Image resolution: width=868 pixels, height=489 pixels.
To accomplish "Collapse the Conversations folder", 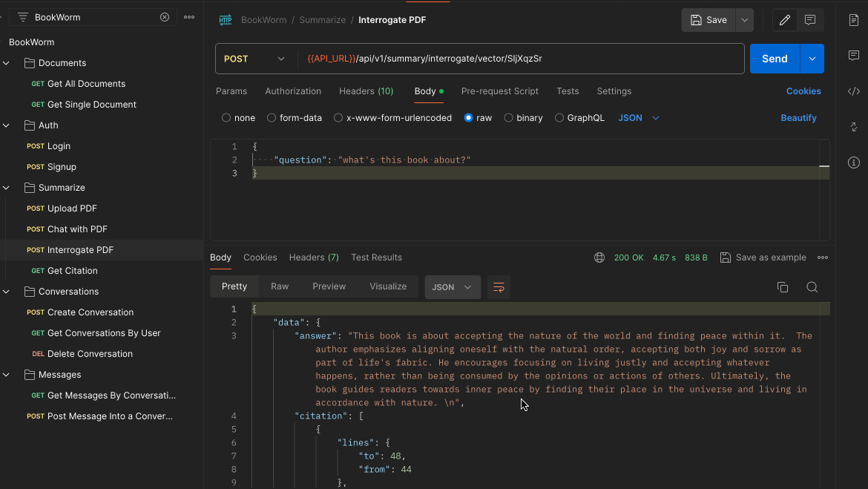I will click(x=6, y=292).
